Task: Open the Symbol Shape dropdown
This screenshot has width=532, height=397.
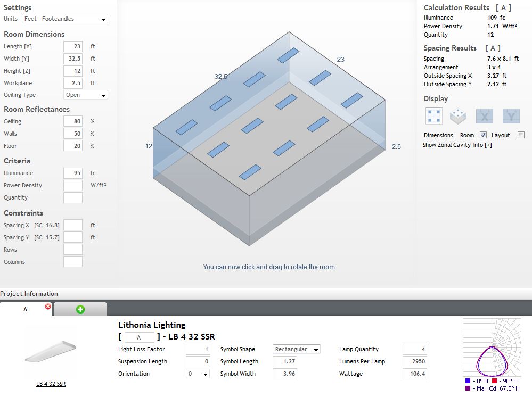Action: (297, 350)
